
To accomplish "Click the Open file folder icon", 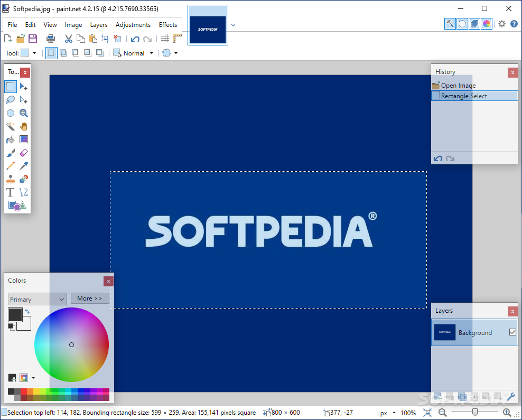I will point(20,39).
